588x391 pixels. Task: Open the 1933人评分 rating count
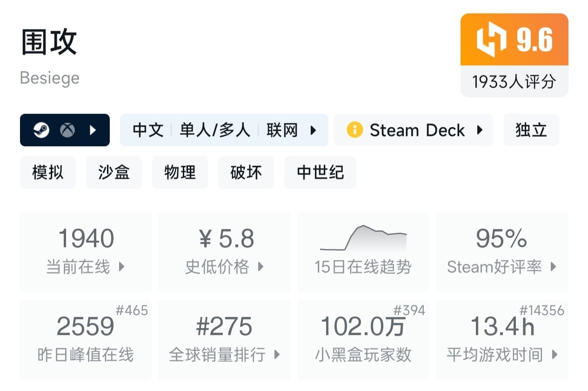[x=514, y=82]
